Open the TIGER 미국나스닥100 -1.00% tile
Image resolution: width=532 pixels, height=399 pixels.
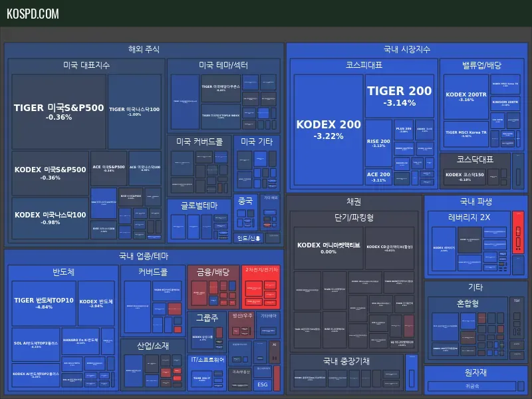[x=134, y=112]
